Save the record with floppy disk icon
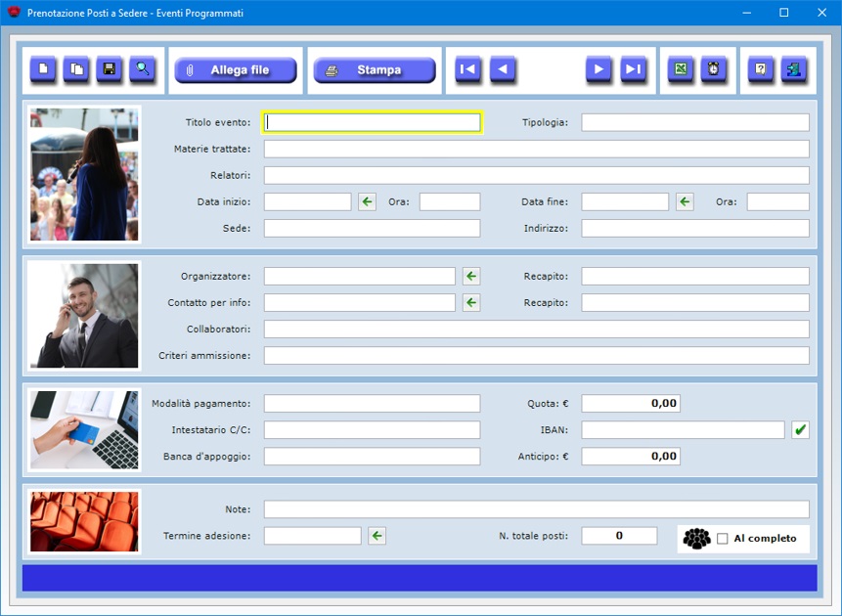This screenshot has width=842, height=616. 110,69
